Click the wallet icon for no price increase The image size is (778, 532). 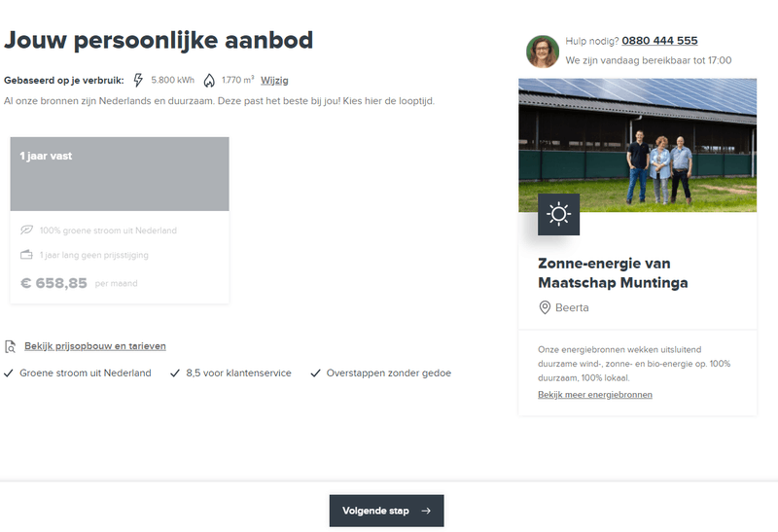(26, 255)
